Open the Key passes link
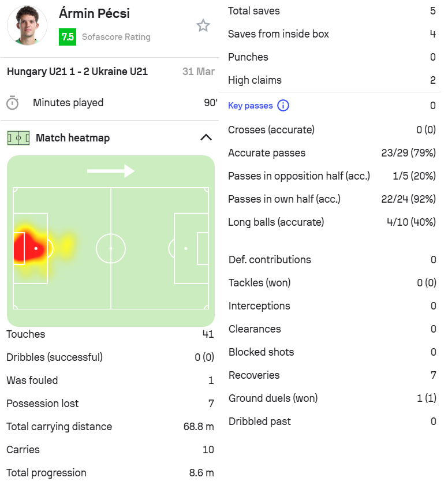The width and height of the screenshot is (448, 485). (251, 106)
